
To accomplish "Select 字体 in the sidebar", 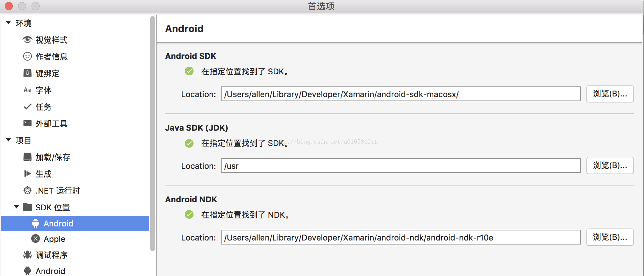I will (x=44, y=90).
